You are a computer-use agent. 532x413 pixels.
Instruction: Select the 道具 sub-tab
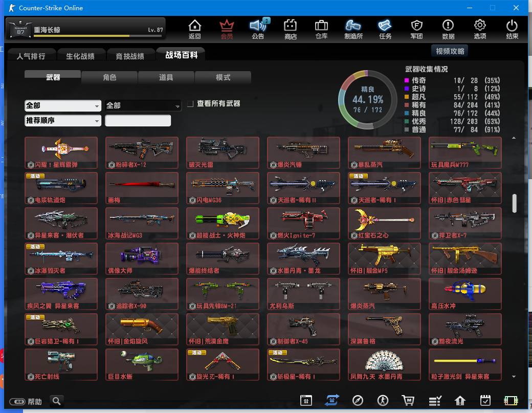[x=166, y=77]
